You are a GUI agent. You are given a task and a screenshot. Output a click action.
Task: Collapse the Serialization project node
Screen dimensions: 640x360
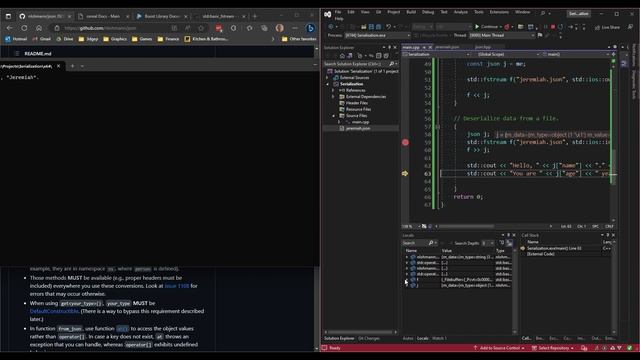[x=327, y=84]
